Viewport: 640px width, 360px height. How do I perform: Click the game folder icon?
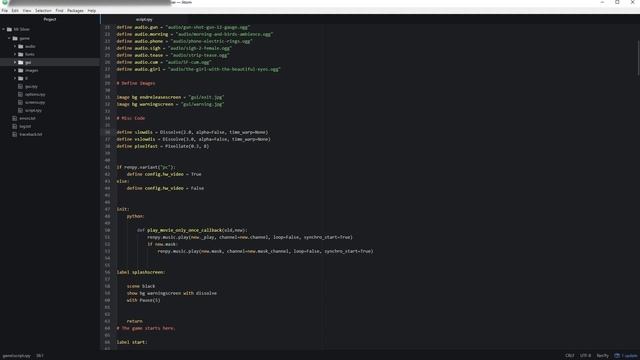tap(15, 38)
